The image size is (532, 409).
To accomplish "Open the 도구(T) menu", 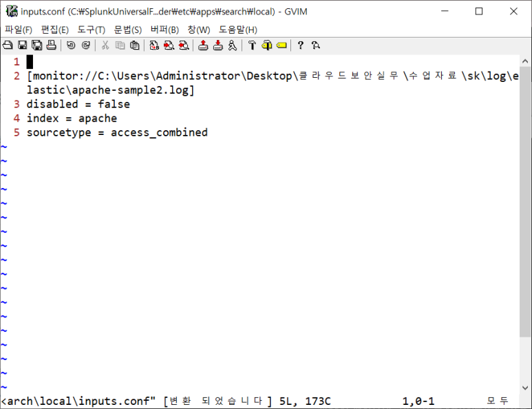I will (92, 30).
